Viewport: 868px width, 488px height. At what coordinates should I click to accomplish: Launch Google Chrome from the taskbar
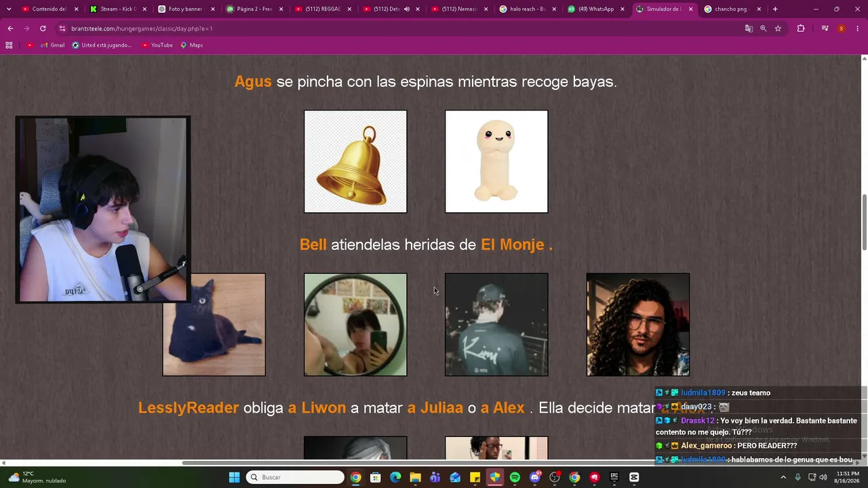[x=355, y=477]
